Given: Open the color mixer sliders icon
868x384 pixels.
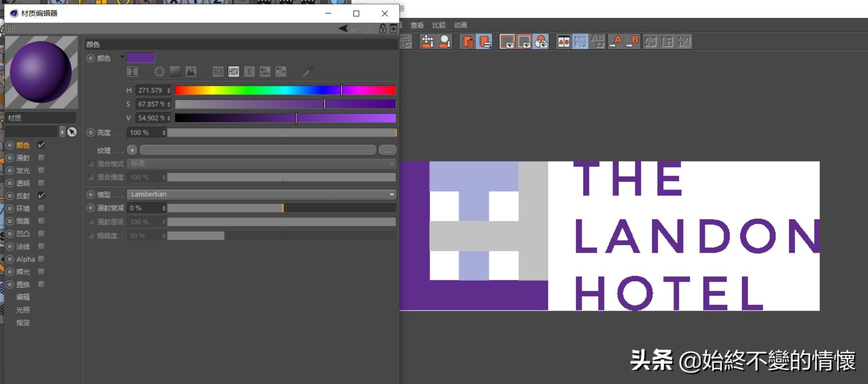Looking at the screenshot, I should [265, 72].
